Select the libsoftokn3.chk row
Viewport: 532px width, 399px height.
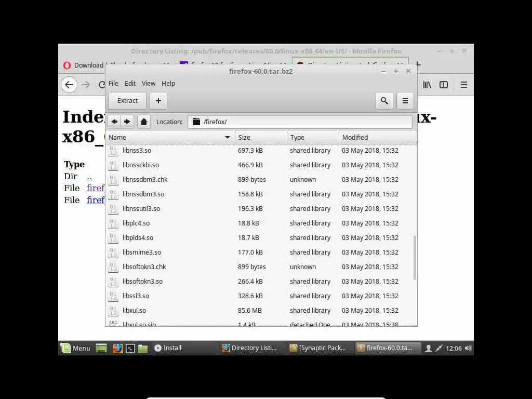[x=261, y=267]
